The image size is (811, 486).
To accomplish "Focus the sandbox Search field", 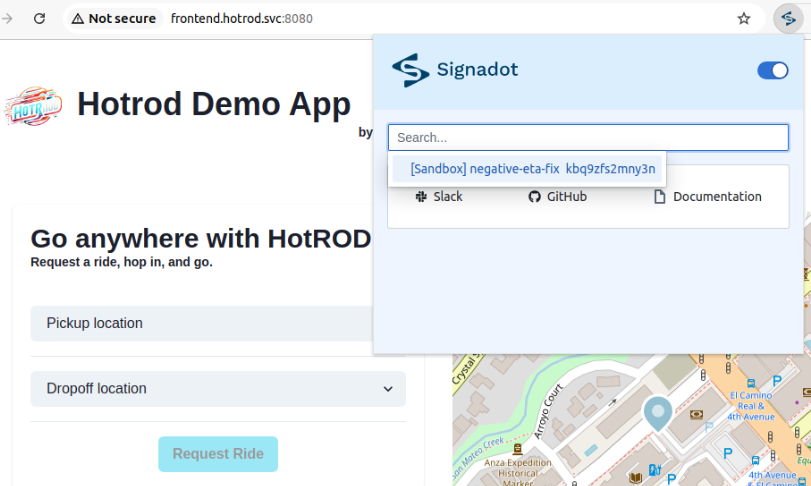I will [588, 138].
